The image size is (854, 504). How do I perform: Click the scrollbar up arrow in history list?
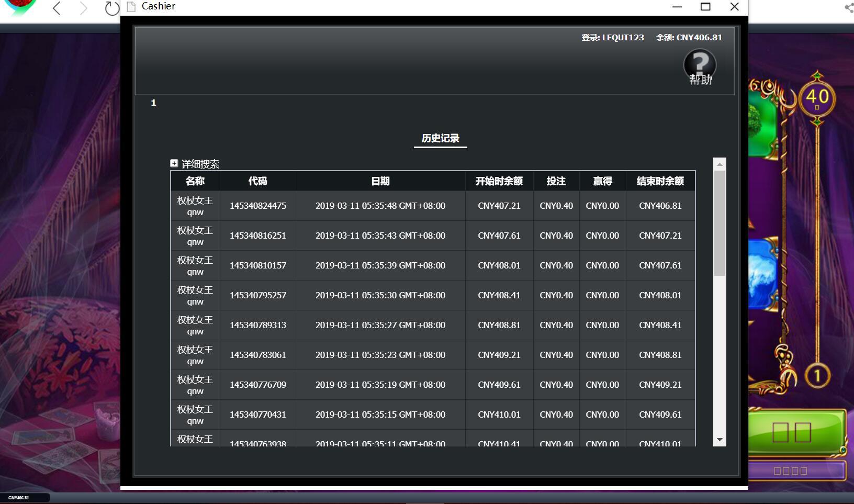point(720,164)
